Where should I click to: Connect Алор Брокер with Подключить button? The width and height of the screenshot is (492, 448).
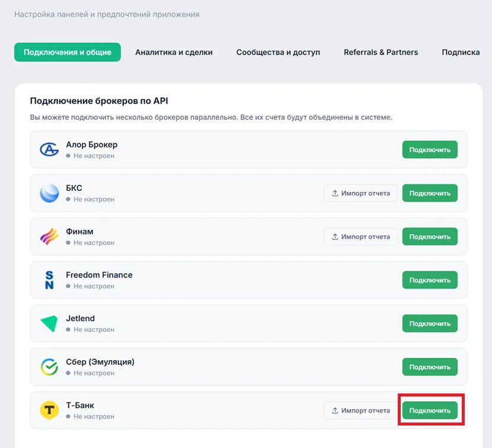[430, 150]
